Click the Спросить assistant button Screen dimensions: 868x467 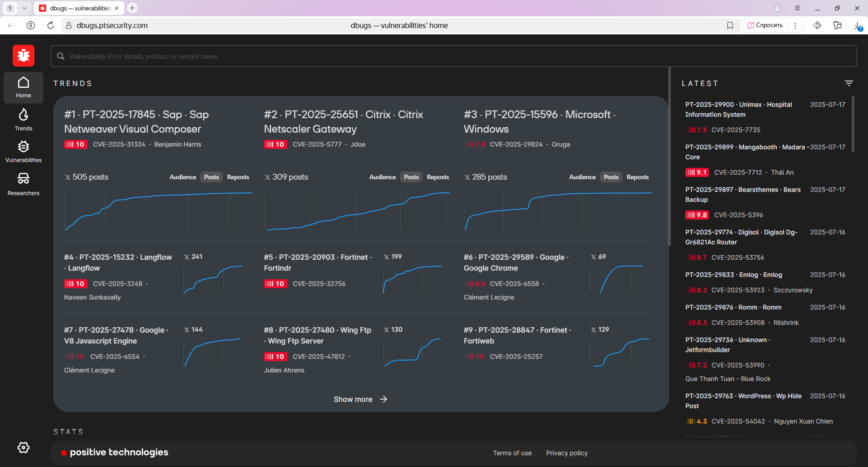[x=765, y=25]
